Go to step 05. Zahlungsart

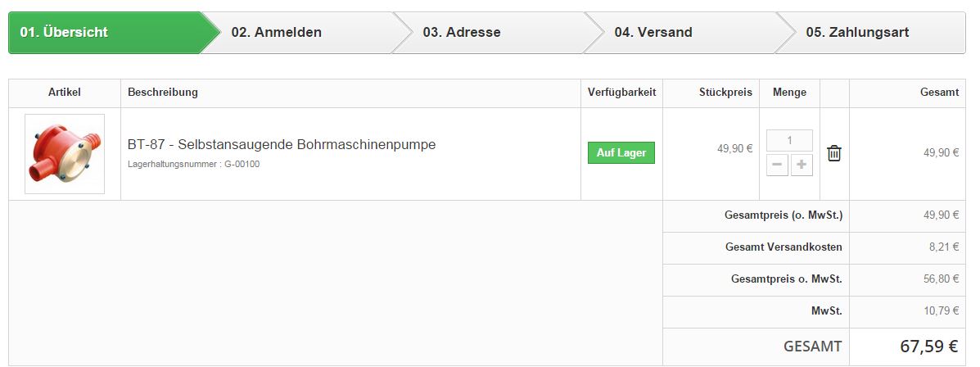point(857,33)
